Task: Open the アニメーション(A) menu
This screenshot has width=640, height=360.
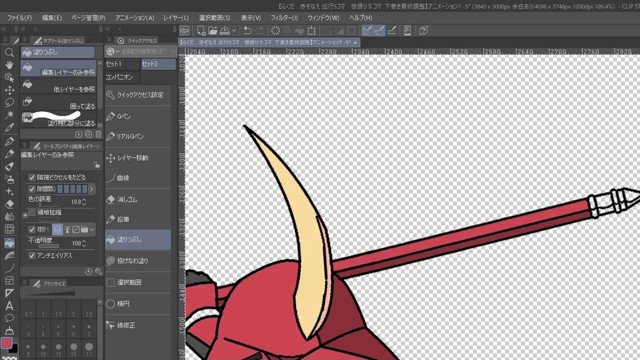Action: tap(135, 18)
